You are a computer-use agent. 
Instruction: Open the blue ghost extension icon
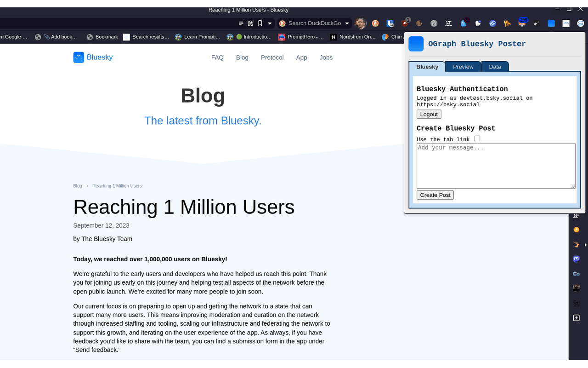click(464, 23)
